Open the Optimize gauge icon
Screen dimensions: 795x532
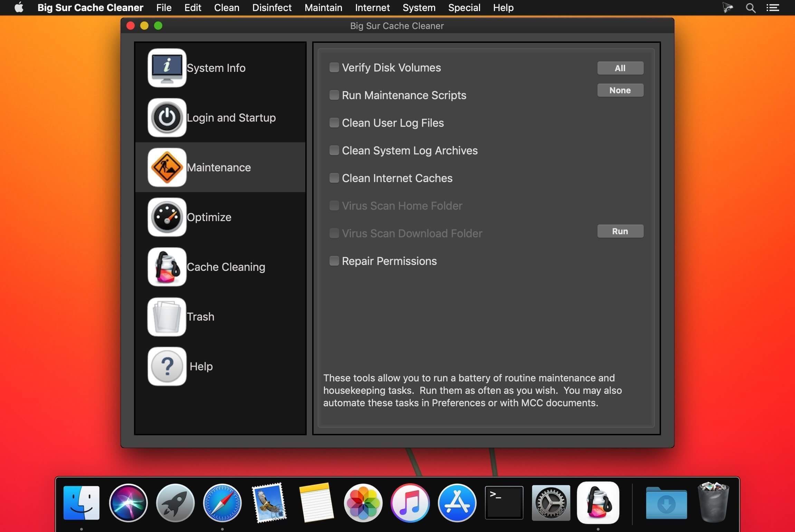(x=167, y=217)
